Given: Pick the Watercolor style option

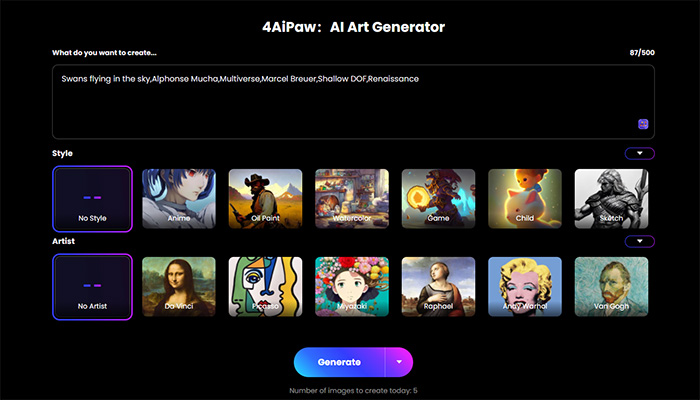Looking at the screenshot, I should [x=352, y=199].
